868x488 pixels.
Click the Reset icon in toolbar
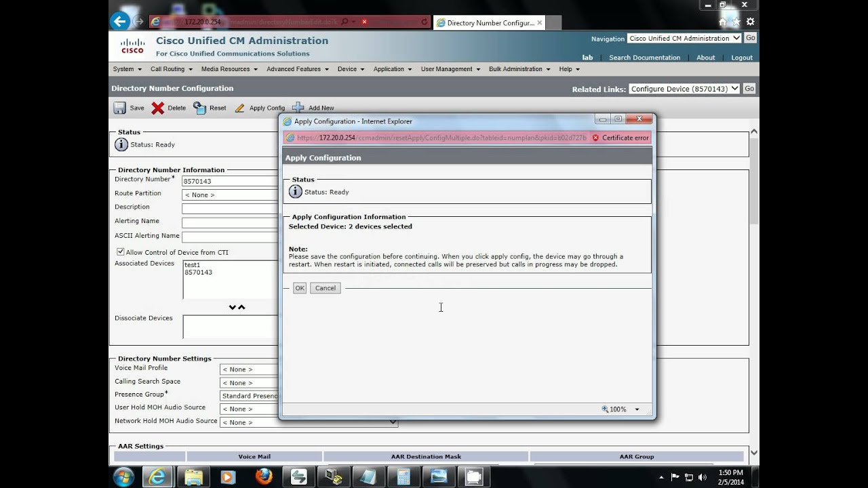pos(199,108)
